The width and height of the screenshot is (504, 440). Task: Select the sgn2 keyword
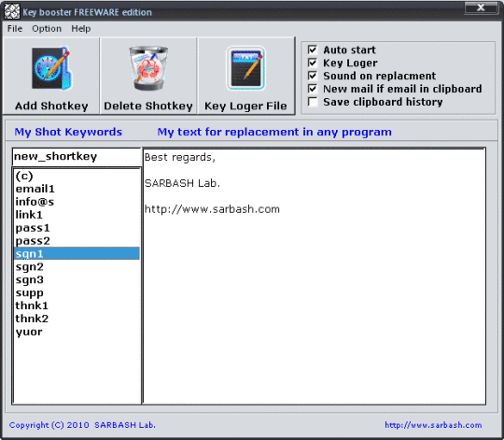coord(77,266)
